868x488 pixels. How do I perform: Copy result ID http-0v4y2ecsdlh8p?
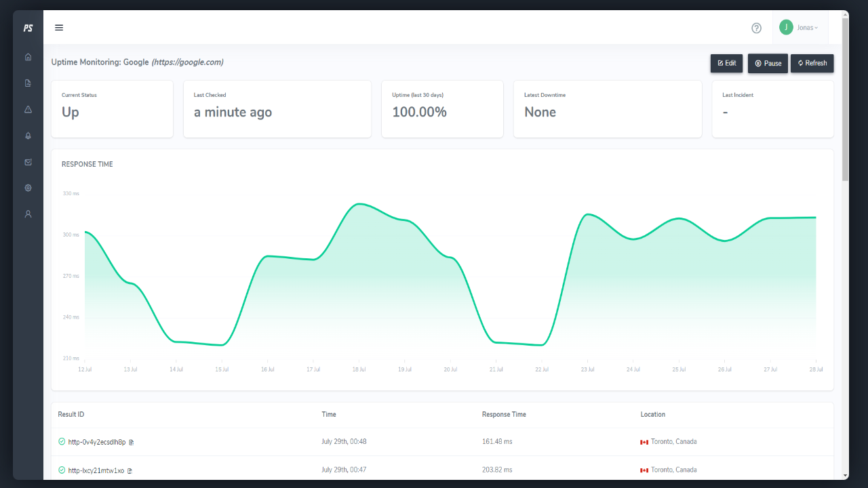[x=132, y=442]
